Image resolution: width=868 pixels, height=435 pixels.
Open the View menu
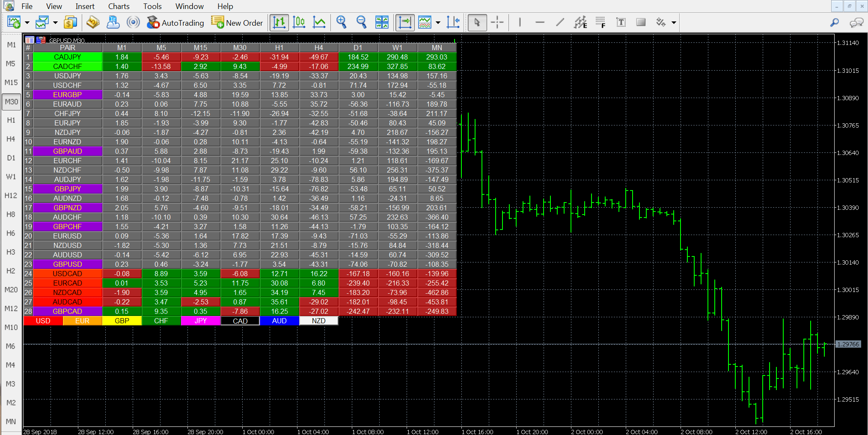pos(54,6)
